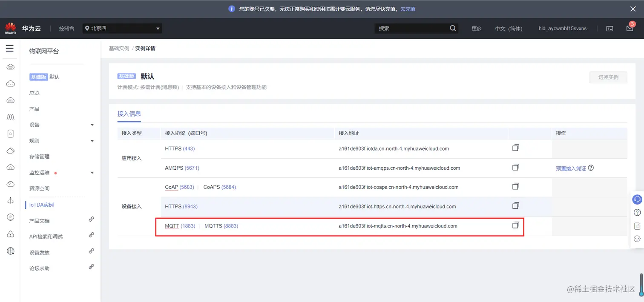Copy the HTTPS 8943 access address
644x302 pixels.
[x=516, y=205]
